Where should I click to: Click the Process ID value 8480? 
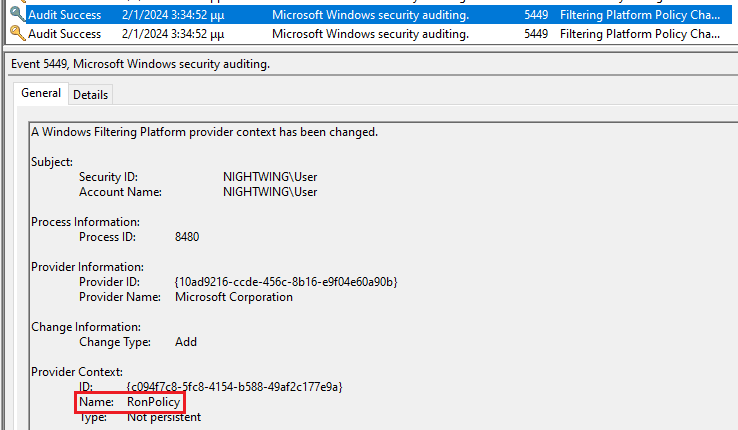tap(187, 237)
